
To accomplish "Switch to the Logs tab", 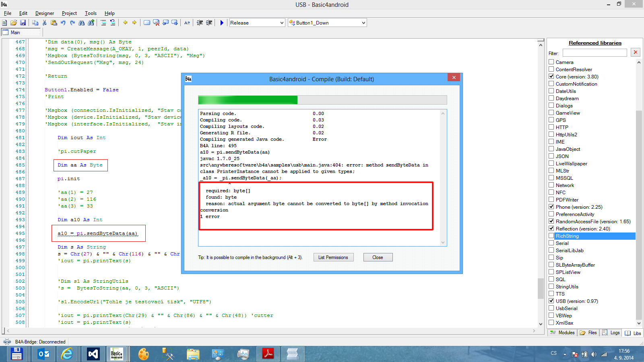I will point(611,333).
